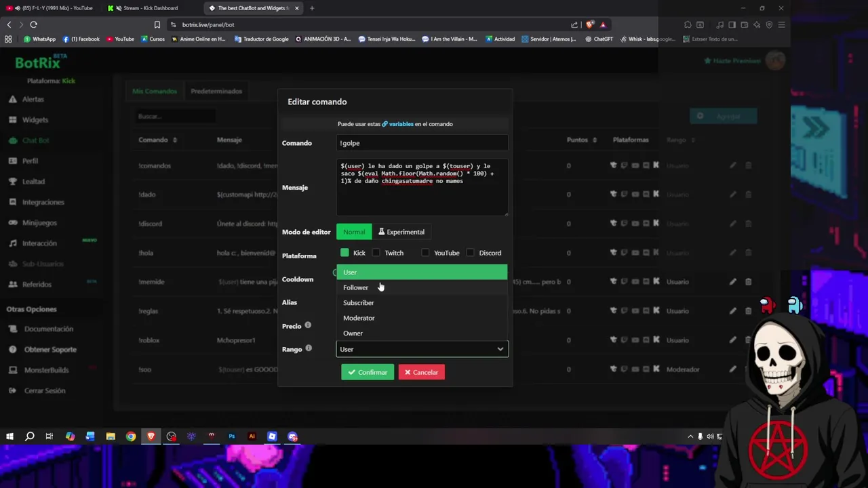Select Normal editor mode

coord(354,232)
